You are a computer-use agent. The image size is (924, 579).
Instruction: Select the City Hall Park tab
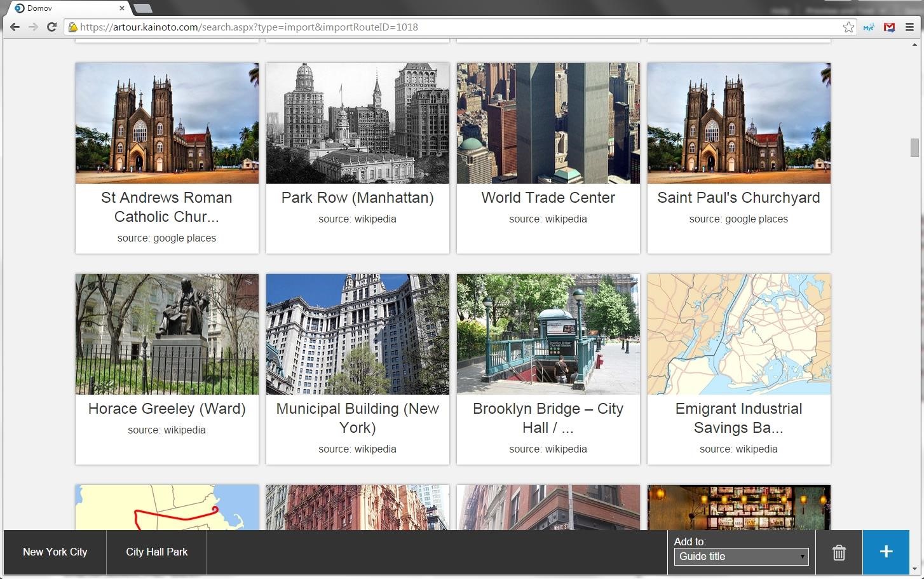[156, 552]
